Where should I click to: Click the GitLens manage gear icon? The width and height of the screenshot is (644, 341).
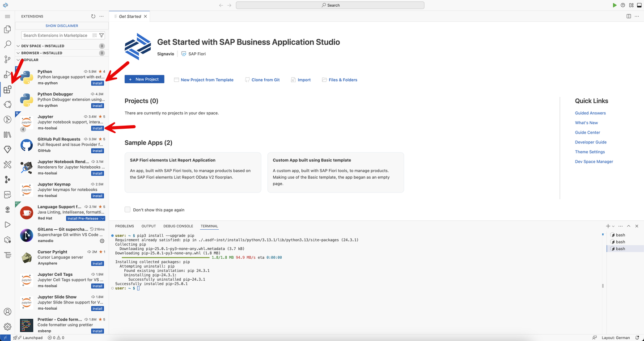pos(102,241)
